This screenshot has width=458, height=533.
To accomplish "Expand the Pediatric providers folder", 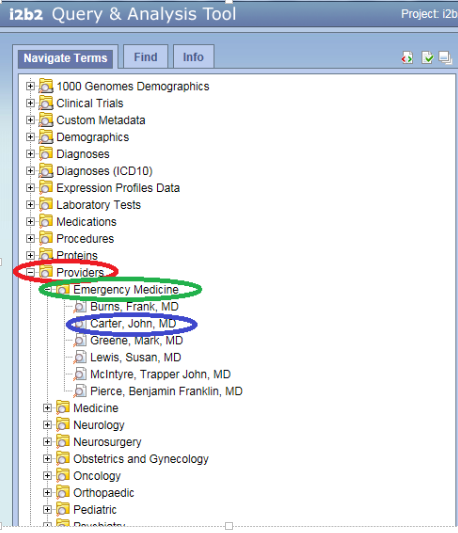I will pyautogui.click(x=47, y=510).
